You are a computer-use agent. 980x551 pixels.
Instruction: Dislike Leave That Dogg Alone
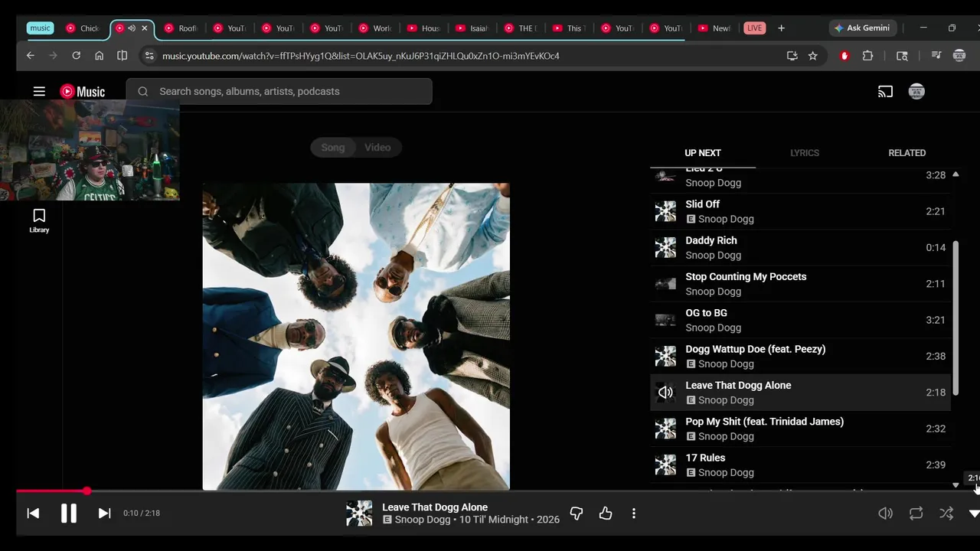click(x=577, y=514)
